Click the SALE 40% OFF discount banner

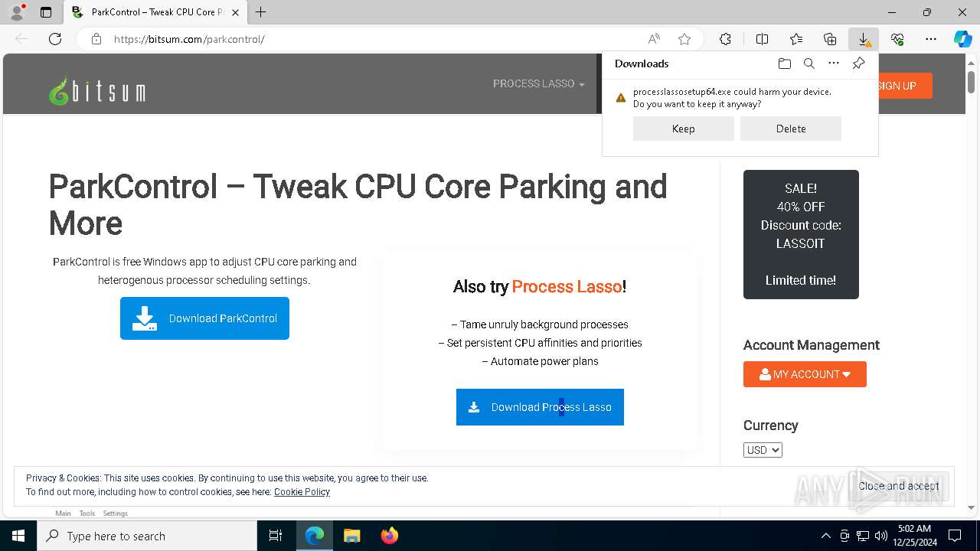[801, 234]
